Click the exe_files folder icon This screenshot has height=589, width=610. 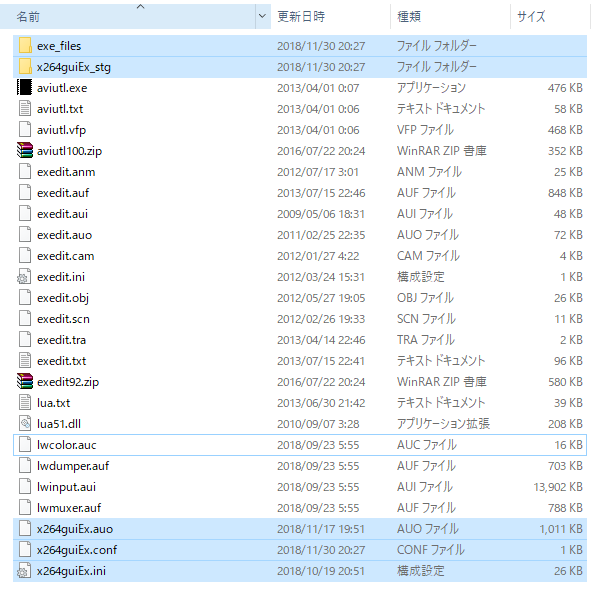pos(25,46)
